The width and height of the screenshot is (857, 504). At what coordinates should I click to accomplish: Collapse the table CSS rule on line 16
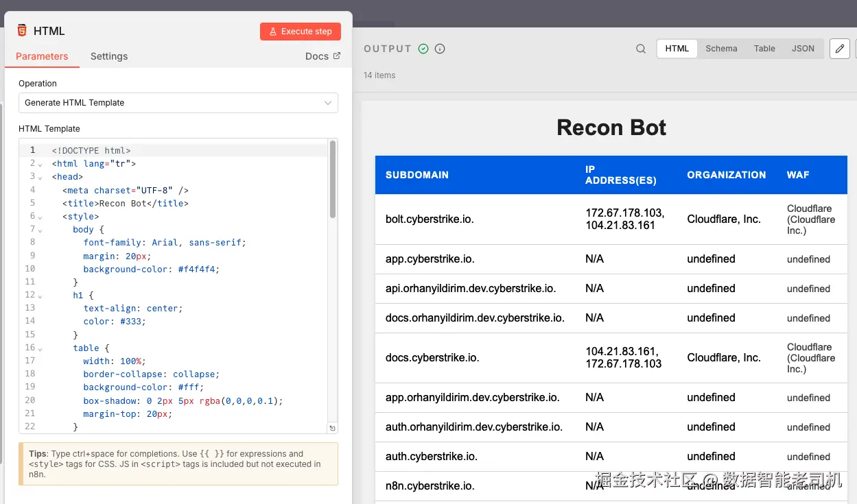click(x=40, y=348)
